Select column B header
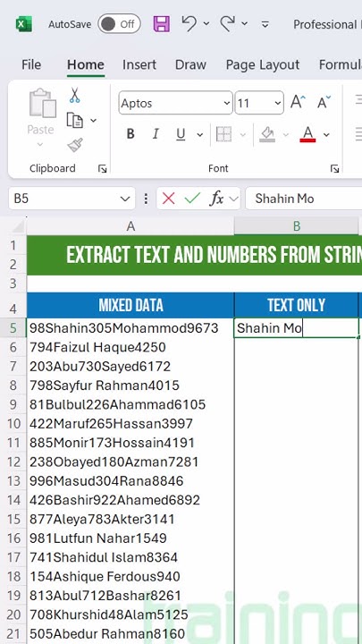This screenshot has height=644, width=362. [297, 226]
